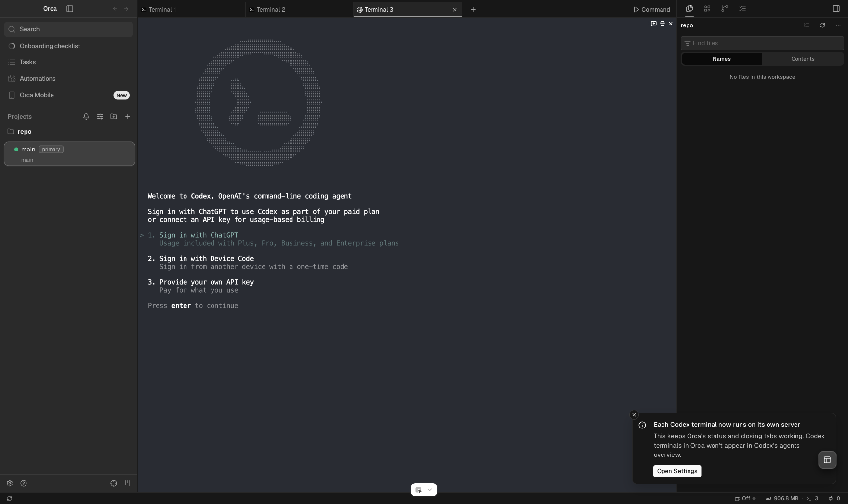The width and height of the screenshot is (848, 504).
Task: Open settings gear in sidebar footer
Action: 10,483
